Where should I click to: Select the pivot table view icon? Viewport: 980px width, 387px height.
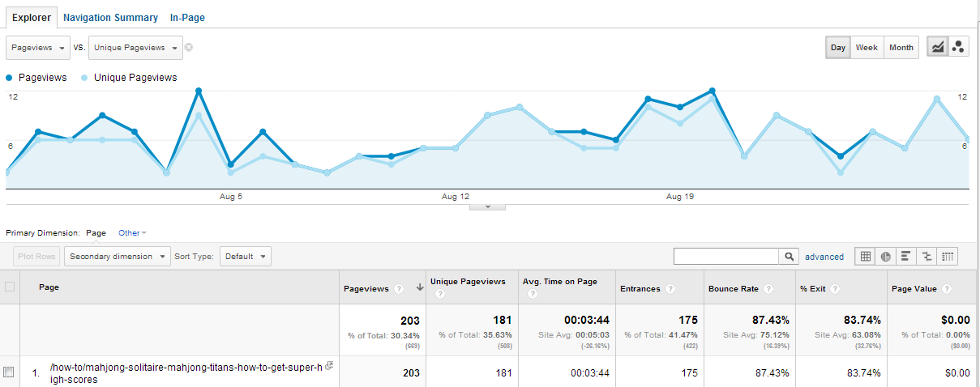pos(948,256)
